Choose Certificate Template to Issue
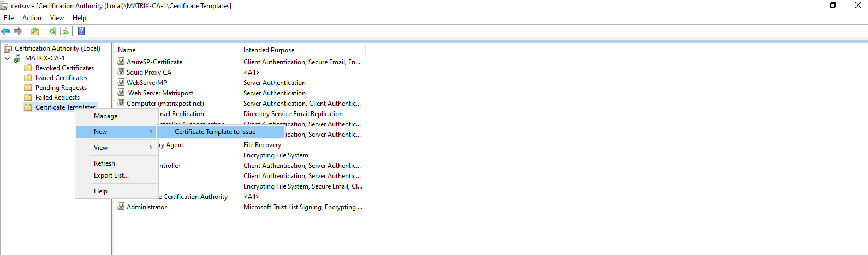Image resolution: width=868 pixels, height=255 pixels. (221, 132)
